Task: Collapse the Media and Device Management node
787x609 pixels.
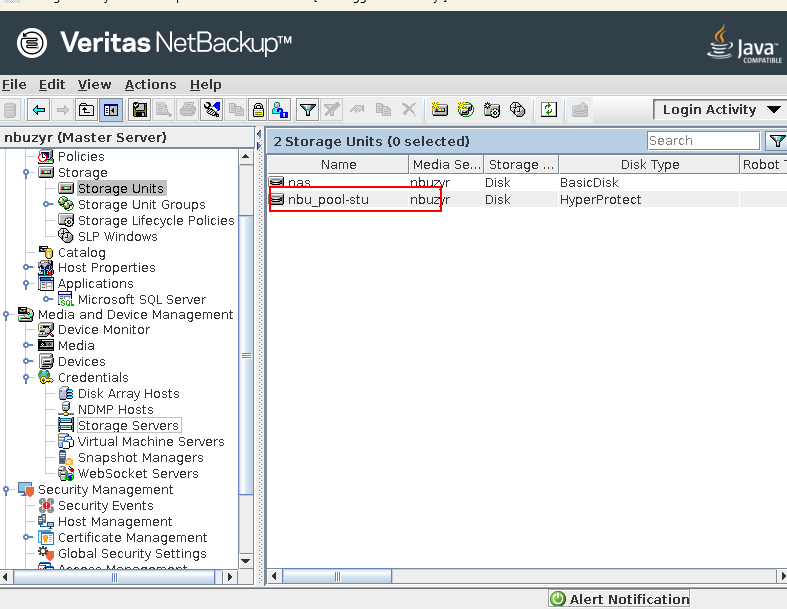Action: click(x=6, y=315)
